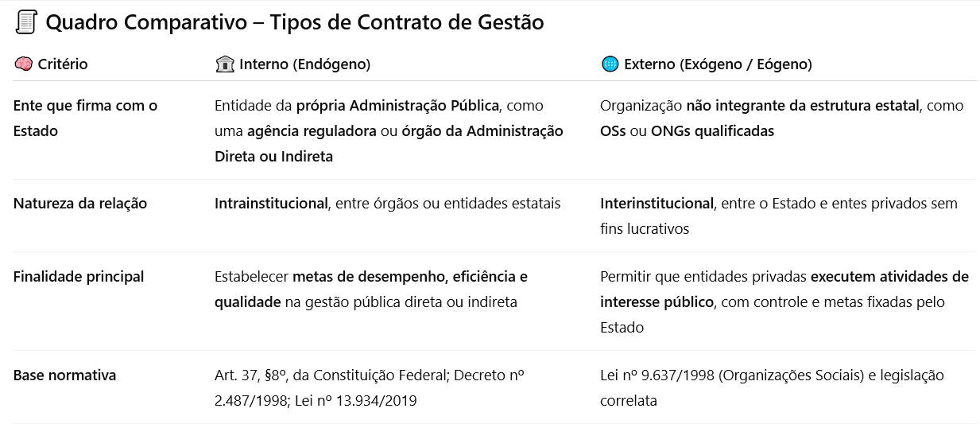Image resolution: width=980 pixels, height=424 pixels.
Task: Click the building icon beside Interno (Endógeno)
Action: pos(224,64)
